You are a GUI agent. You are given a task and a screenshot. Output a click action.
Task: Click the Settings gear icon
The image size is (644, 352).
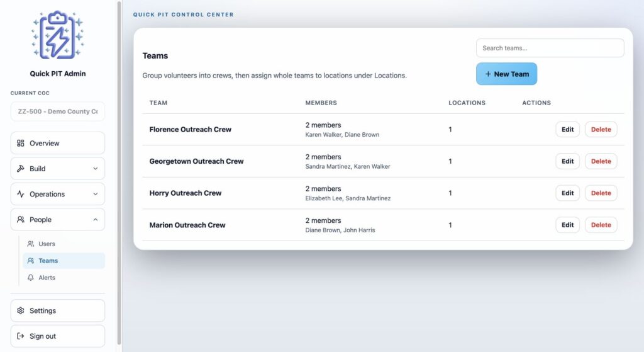(x=21, y=310)
